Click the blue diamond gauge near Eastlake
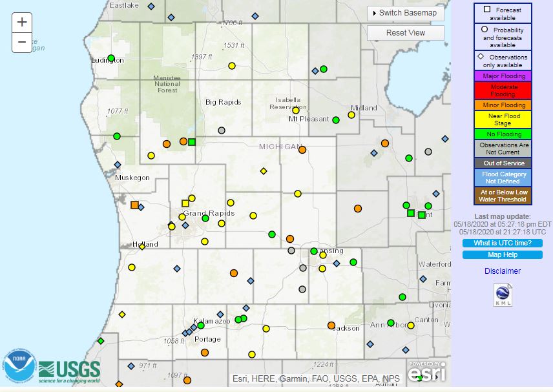This screenshot has height=392, width=553. [151, 6]
